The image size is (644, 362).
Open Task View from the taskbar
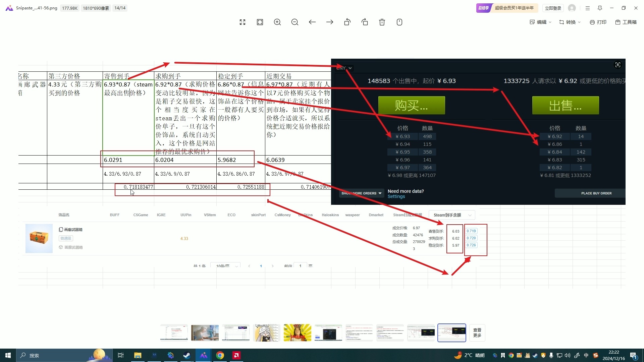(x=121, y=355)
